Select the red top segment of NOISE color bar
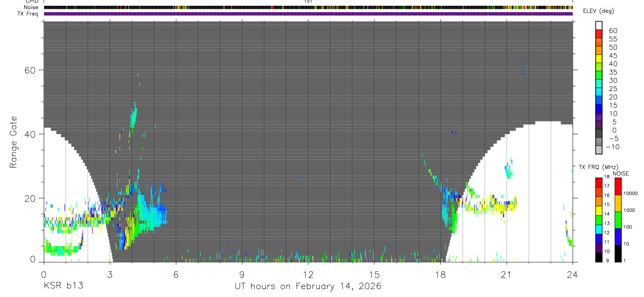This screenshot has width=644, height=297. (x=618, y=186)
